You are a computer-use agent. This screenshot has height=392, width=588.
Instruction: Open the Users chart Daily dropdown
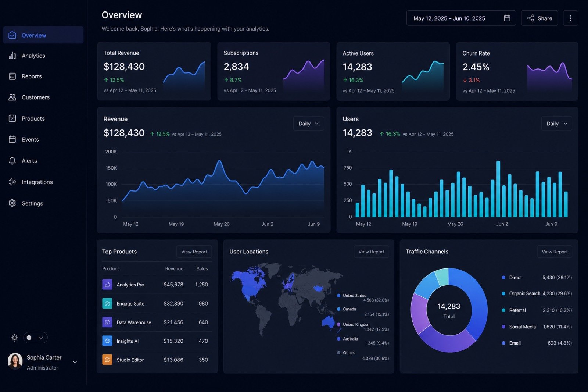click(556, 124)
